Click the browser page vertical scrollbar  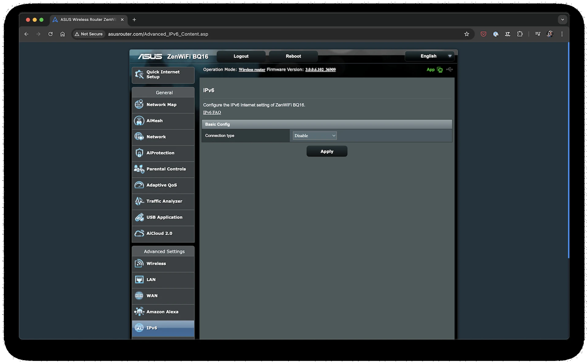pyautogui.click(x=568, y=150)
